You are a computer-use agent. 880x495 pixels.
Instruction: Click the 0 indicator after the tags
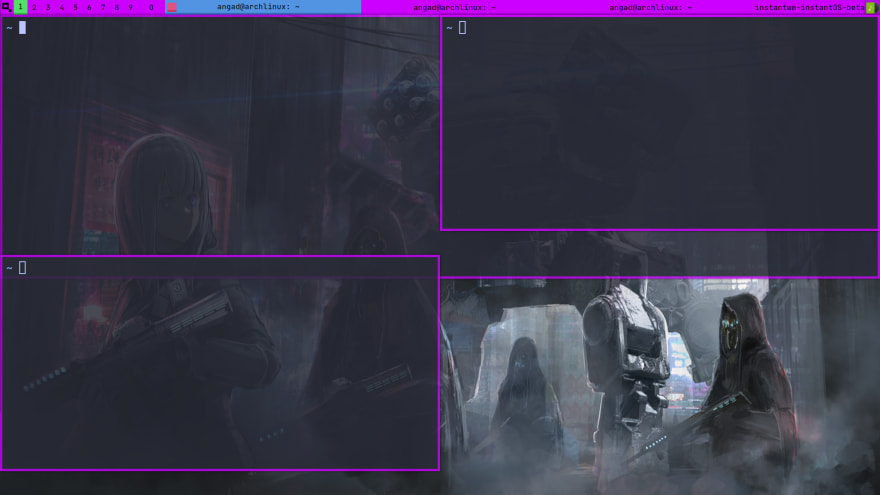151,7
